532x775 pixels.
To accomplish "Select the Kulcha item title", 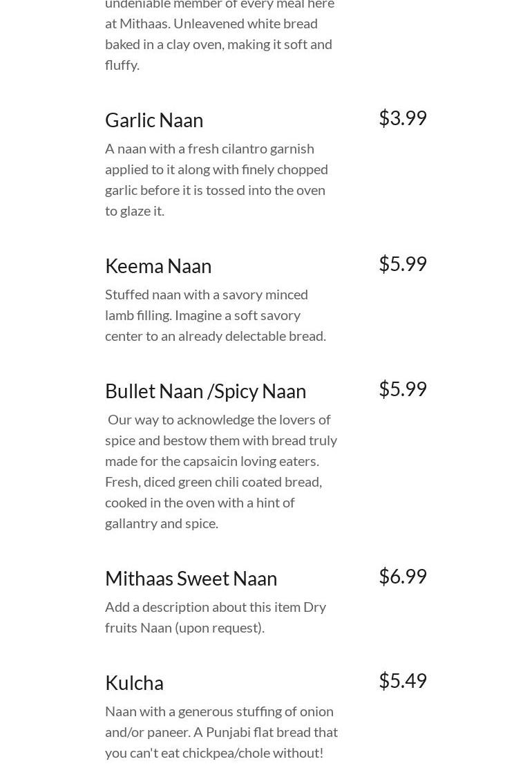I will click(x=134, y=683).
